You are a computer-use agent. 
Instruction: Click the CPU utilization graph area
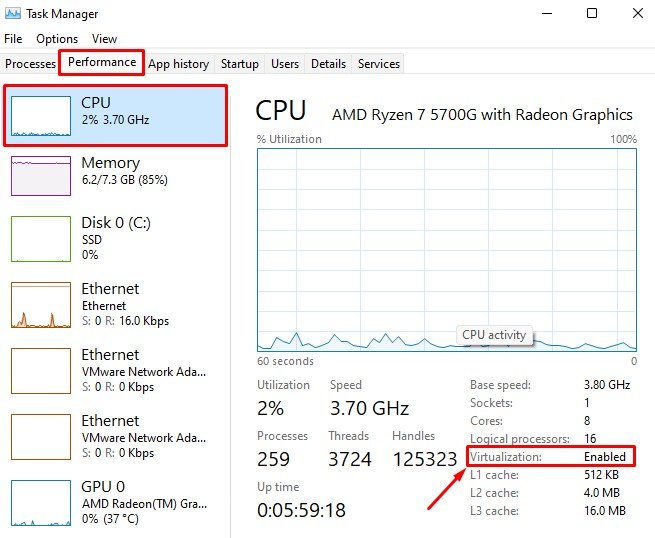(446, 250)
